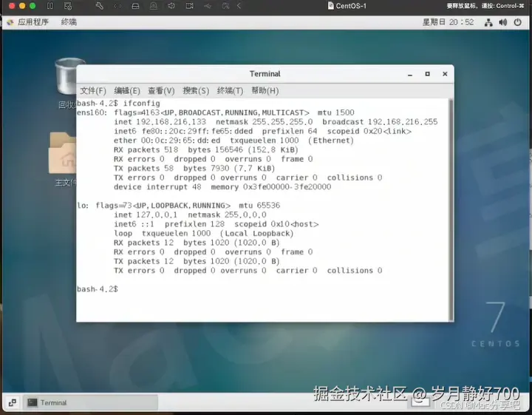Open the VM snapshot manager icon
Screen dimensions: 532x415
click(68, 6)
